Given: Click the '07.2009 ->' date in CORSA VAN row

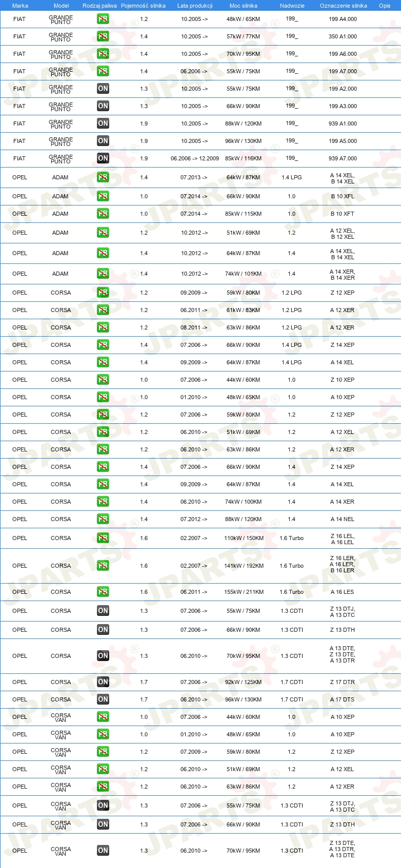Looking at the screenshot, I should [194, 752].
